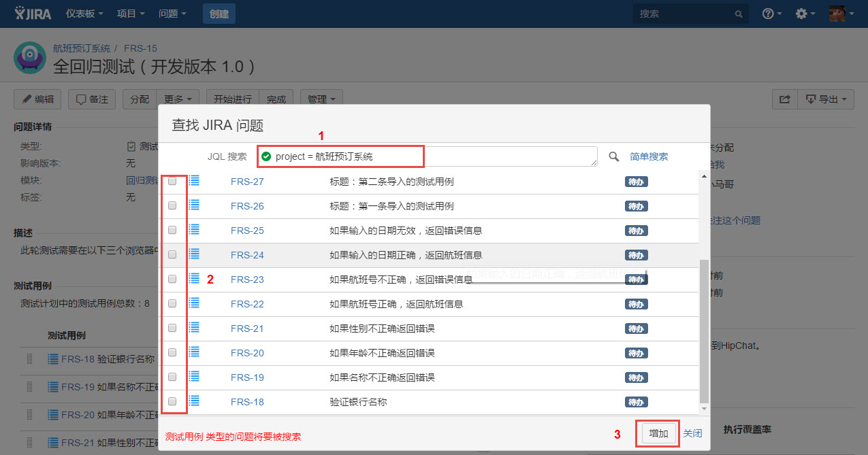Click the 增加 button
Image resolution: width=868 pixels, height=455 pixels.
point(658,433)
